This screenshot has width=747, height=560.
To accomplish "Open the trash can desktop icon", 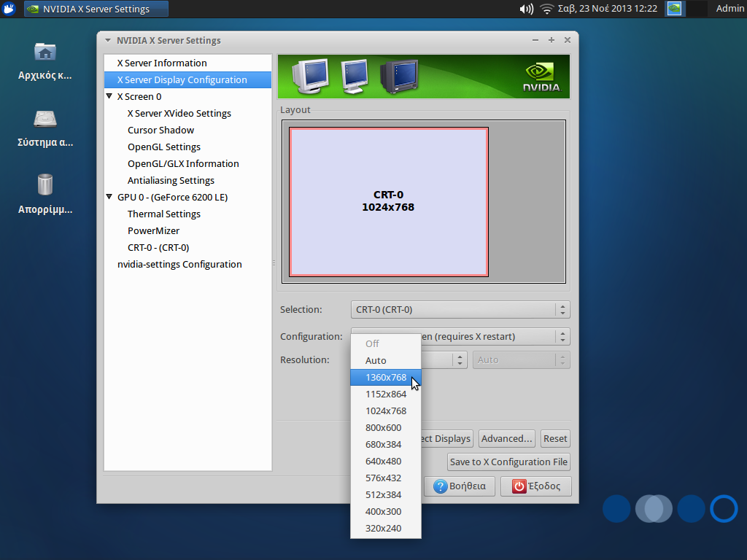I will click(x=45, y=184).
